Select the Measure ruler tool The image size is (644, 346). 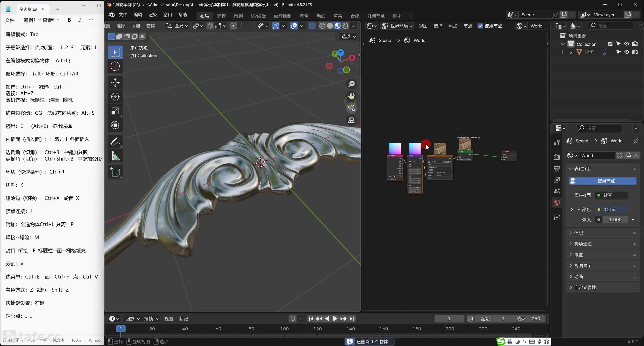point(115,156)
